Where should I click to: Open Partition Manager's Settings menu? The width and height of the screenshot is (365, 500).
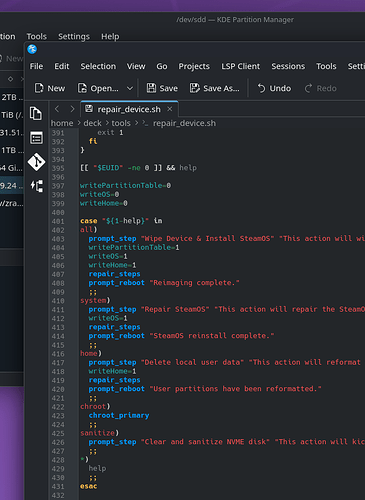pos(74,36)
